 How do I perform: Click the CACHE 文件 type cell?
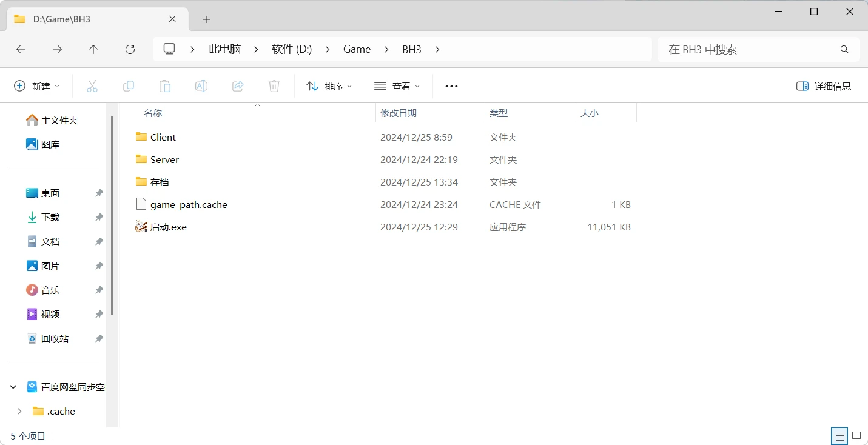[x=515, y=204]
